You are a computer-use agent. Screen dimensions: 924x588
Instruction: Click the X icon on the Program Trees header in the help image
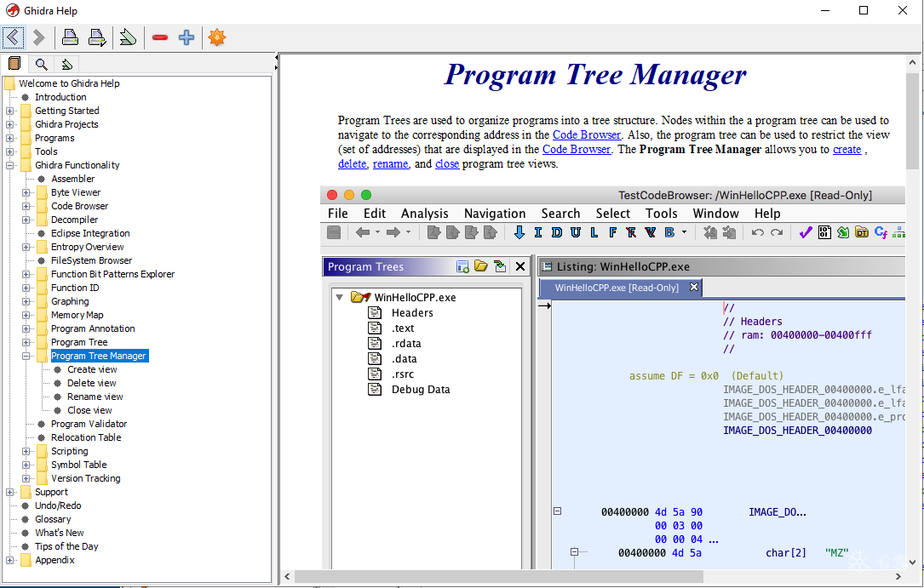click(x=519, y=266)
